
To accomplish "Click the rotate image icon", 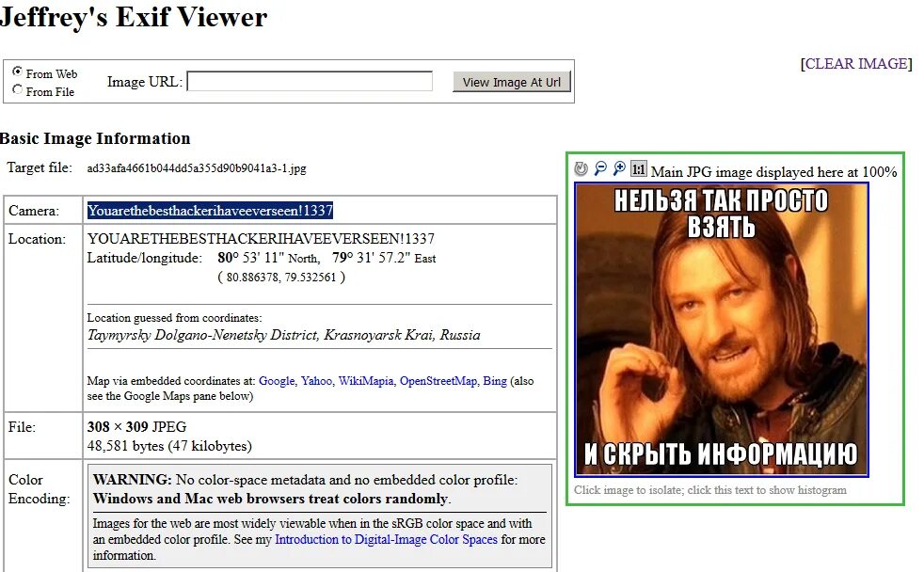I will 581,169.
